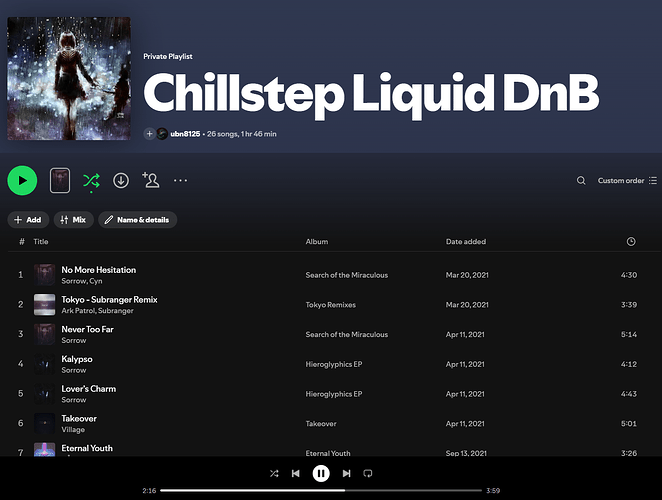662x500 pixels.
Task: Download the playlist with the arrow icon
Action: (121, 180)
